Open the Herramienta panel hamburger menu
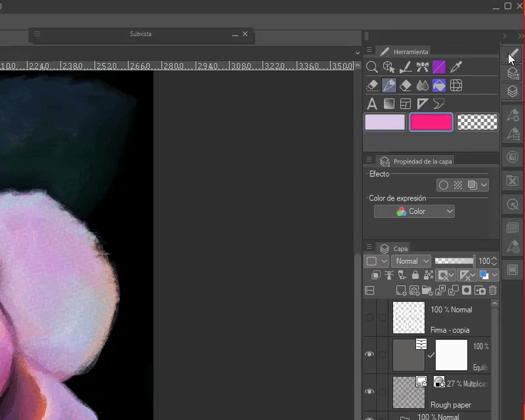The height and width of the screenshot is (420, 525). coord(369,50)
